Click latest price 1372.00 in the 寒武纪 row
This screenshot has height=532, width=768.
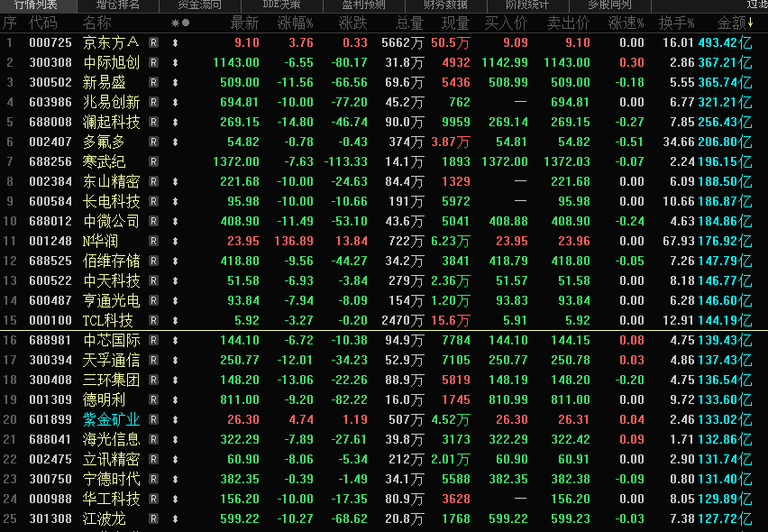click(x=236, y=161)
